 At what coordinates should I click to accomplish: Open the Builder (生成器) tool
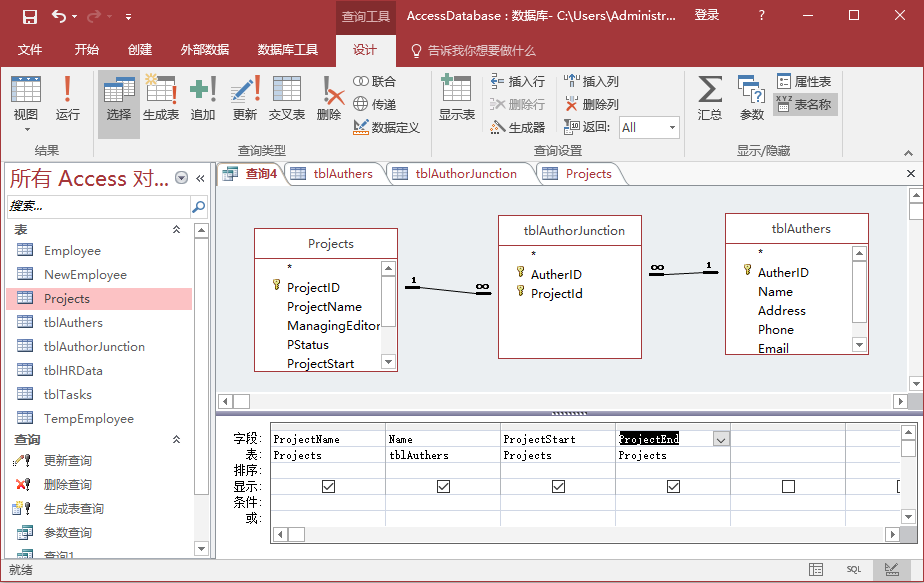coord(517,127)
